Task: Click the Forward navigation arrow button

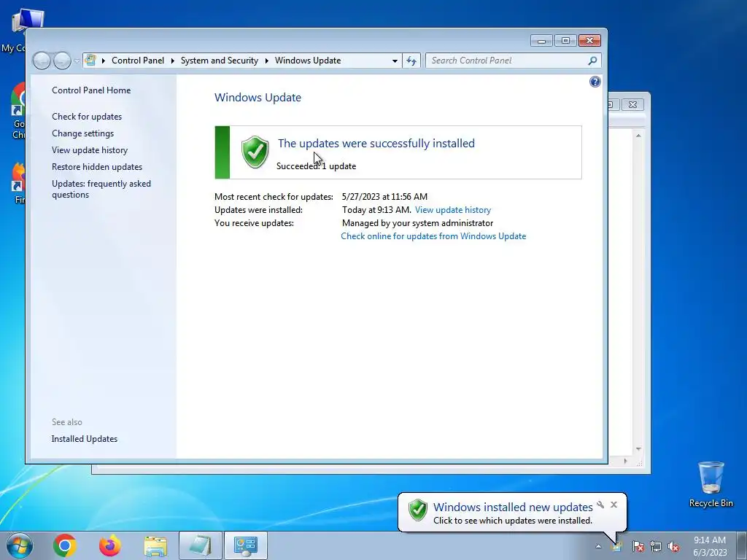Action: pyautogui.click(x=63, y=61)
